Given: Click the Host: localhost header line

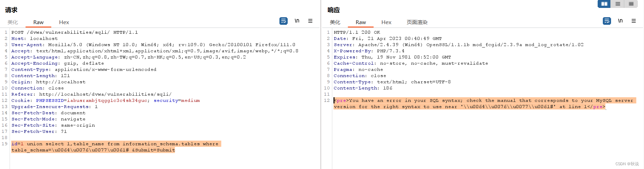Looking at the screenshot, I should [x=34, y=39].
